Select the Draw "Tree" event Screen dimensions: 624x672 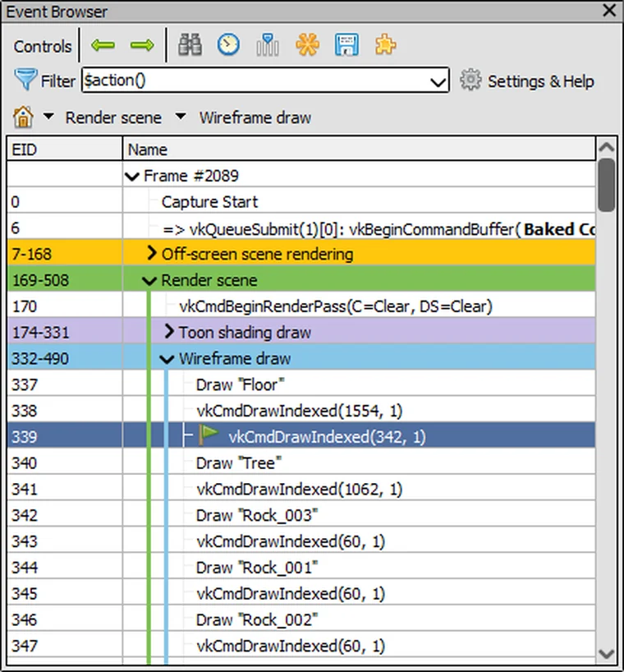coord(239,463)
